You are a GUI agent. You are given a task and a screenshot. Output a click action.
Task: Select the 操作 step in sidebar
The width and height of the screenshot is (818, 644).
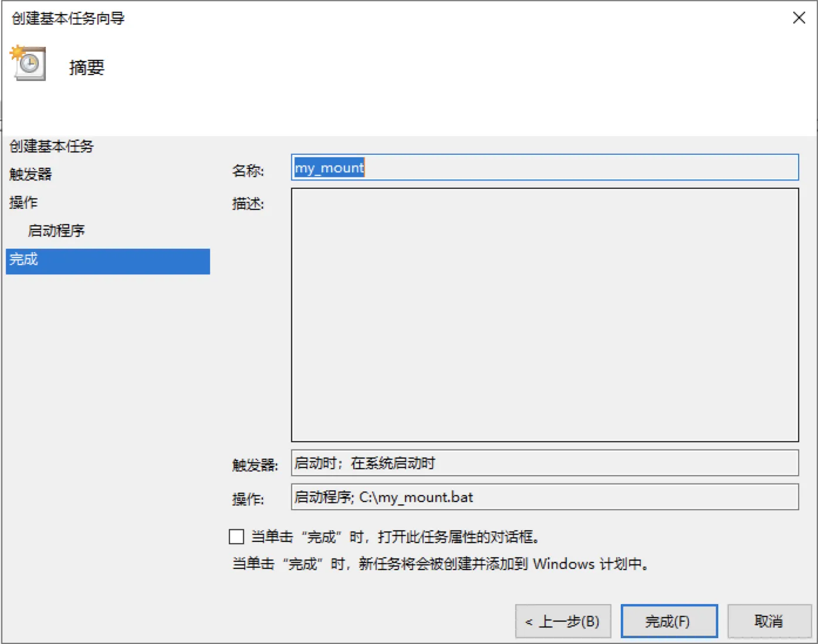(x=23, y=202)
